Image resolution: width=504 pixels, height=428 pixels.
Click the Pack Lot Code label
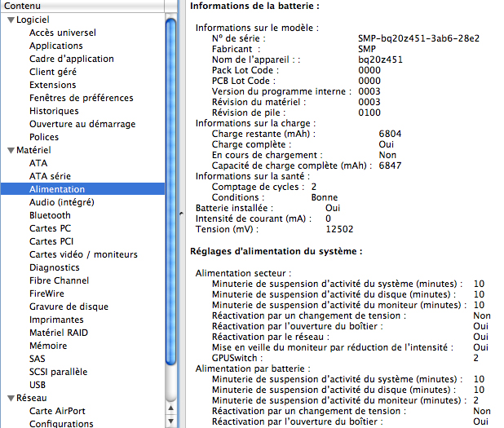coord(245,70)
